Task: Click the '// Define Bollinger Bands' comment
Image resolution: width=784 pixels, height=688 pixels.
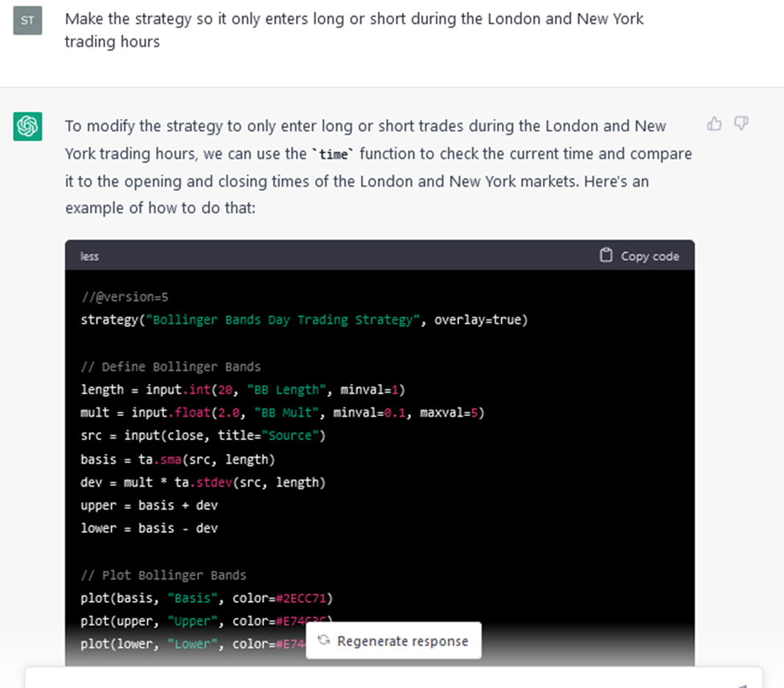Action: click(170, 367)
